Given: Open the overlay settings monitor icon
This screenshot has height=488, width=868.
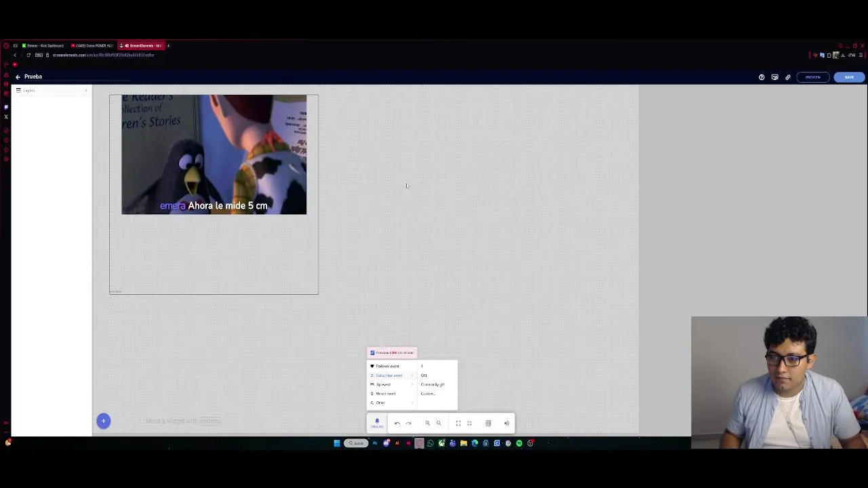Looking at the screenshot, I should click(774, 77).
